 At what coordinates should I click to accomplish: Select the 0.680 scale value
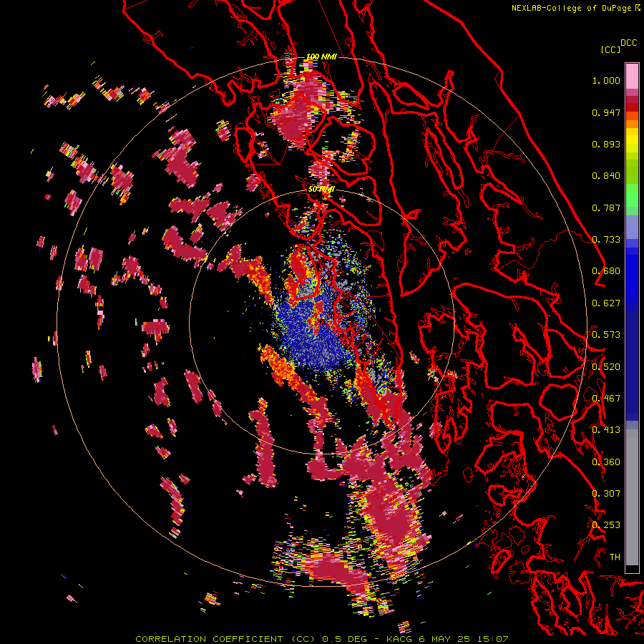pos(606,271)
